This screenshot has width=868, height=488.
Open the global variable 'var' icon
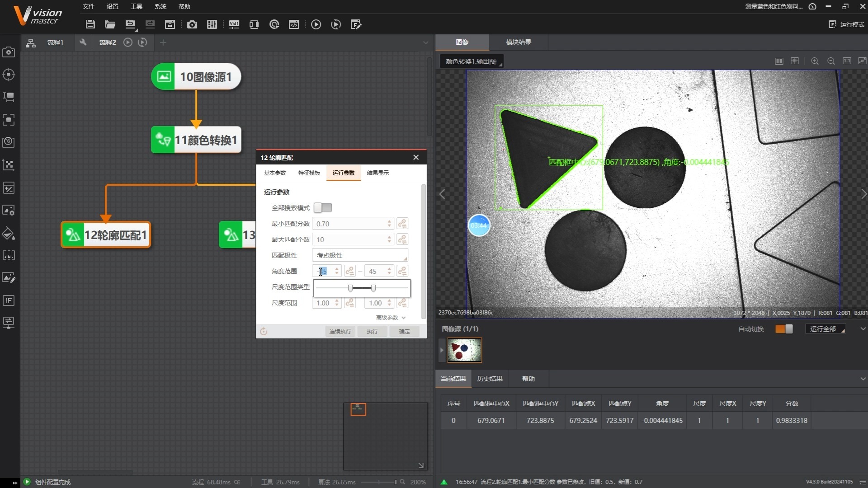point(234,24)
